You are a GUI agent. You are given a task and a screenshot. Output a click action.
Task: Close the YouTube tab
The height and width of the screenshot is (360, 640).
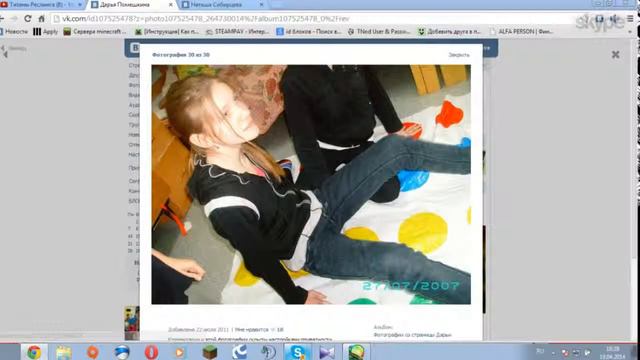pos(80,4)
